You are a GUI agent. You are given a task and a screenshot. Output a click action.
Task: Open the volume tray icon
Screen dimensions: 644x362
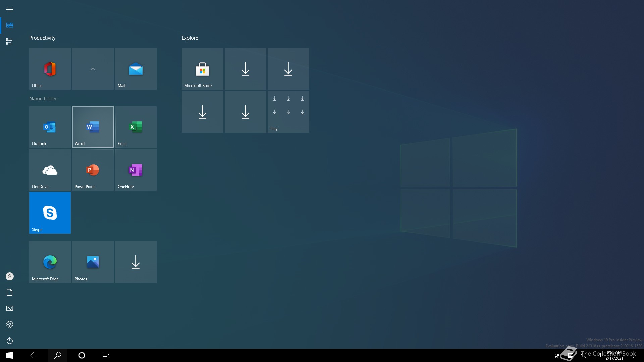pos(584,355)
